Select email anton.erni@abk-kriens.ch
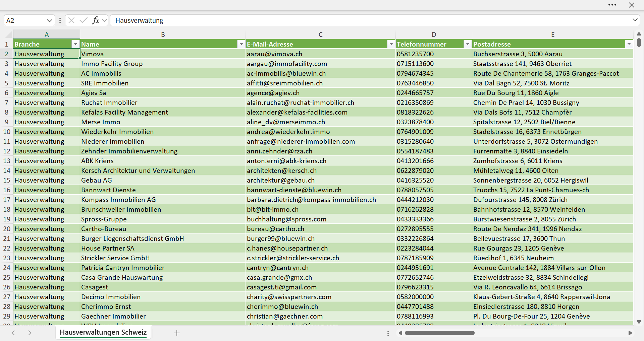This screenshot has height=341, width=644. (x=321, y=161)
